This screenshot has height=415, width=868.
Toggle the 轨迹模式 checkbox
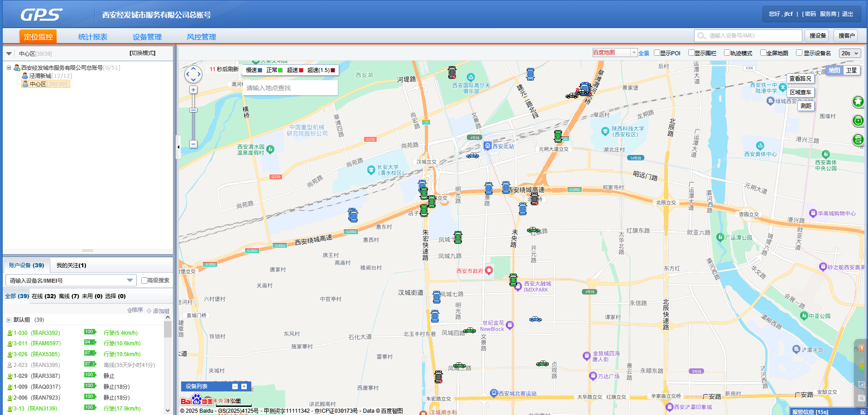click(727, 53)
